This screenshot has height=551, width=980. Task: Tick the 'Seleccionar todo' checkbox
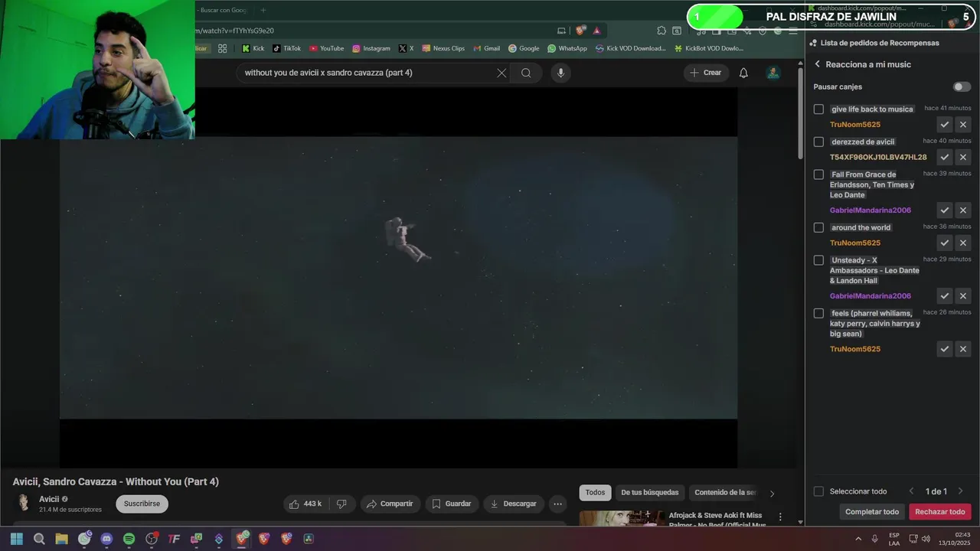click(x=818, y=491)
